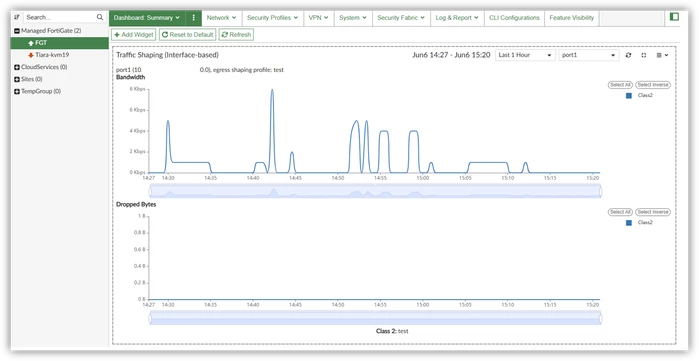The image size is (699, 361).
Task: Click the Traffic Shaping (Interface-based) widget title
Action: (x=167, y=55)
